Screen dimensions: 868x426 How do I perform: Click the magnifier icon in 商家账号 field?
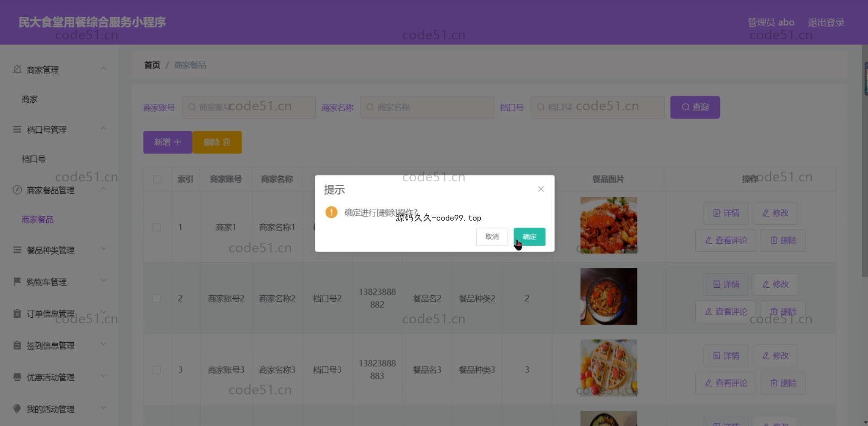click(192, 107)
